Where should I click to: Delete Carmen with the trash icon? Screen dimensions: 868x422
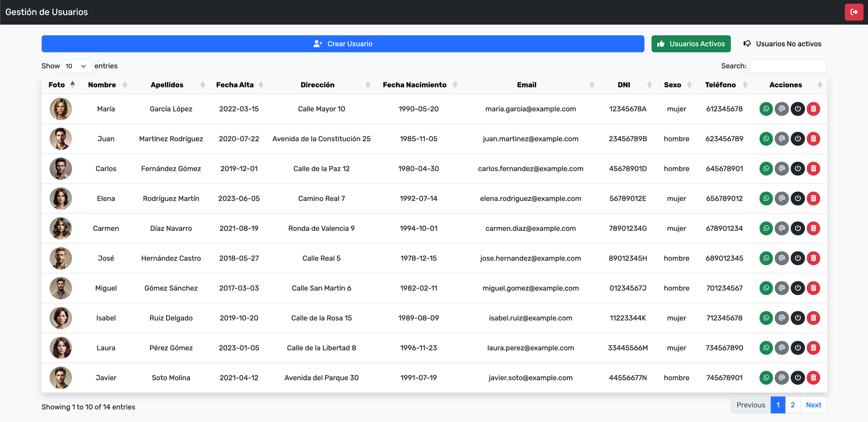tap(813, 228)
